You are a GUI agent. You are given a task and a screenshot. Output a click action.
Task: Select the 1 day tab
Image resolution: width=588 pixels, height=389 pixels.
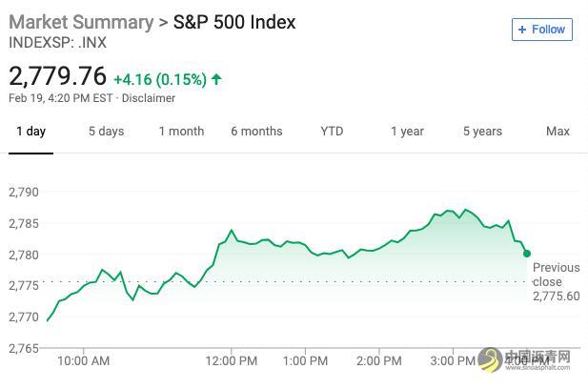30,132
